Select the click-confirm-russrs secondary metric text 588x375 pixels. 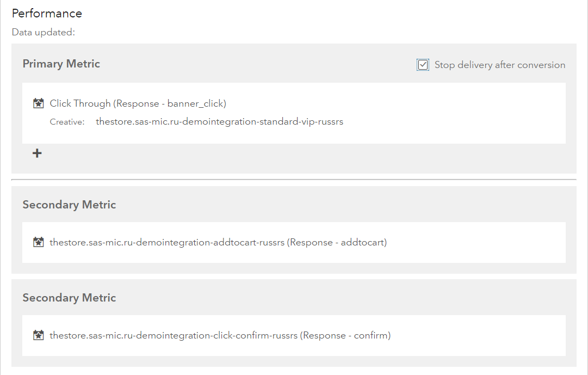[x=220, y=336]
